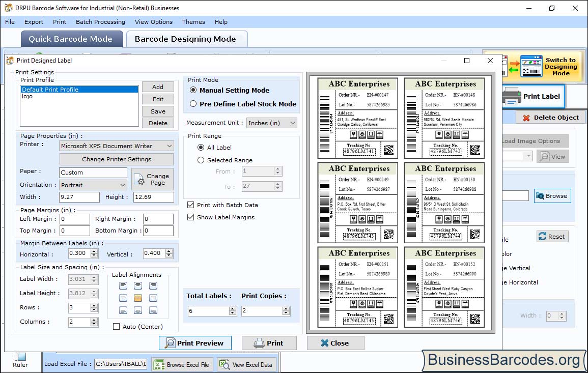The width and height of the screenshot is (588, 373).
Task: Open the View Options menu
Action: [154, 22]
